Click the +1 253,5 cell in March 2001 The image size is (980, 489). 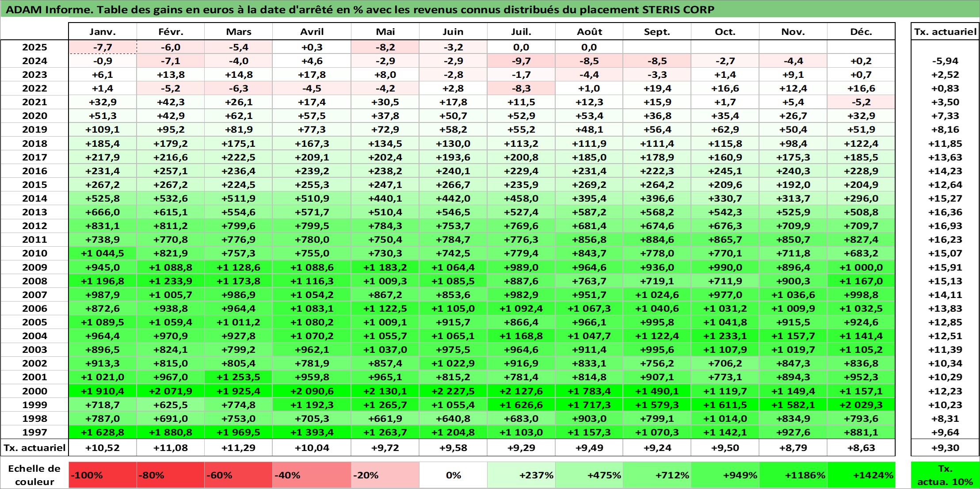coord(238,377)
